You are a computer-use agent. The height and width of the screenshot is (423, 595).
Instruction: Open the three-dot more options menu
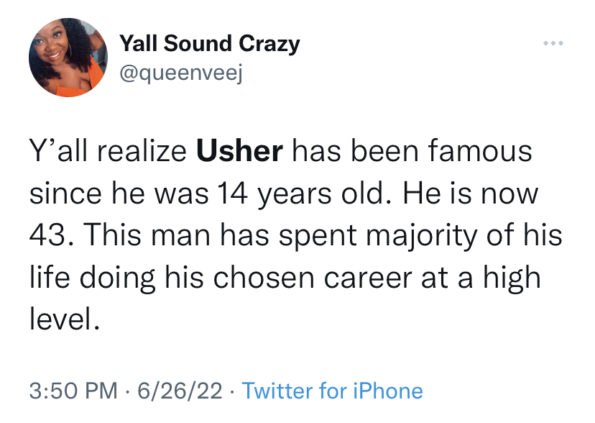click(x=553, y=43)
